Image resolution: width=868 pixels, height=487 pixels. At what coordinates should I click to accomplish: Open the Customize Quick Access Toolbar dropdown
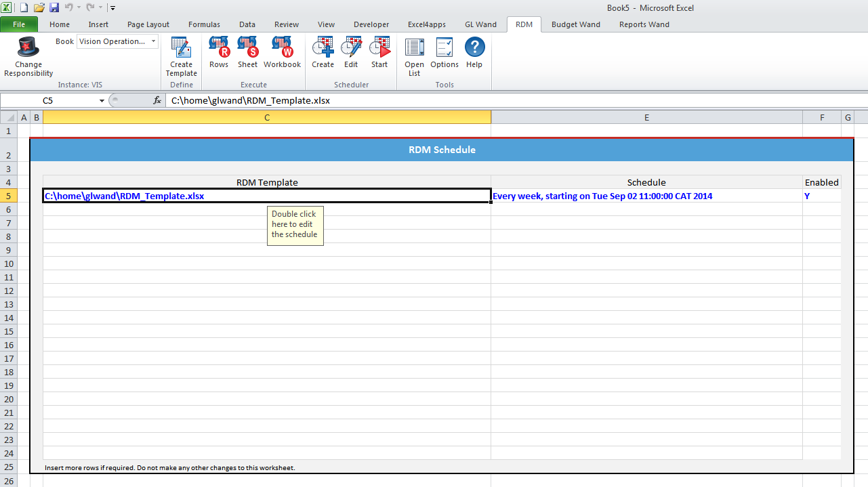(x=112, y=8)
